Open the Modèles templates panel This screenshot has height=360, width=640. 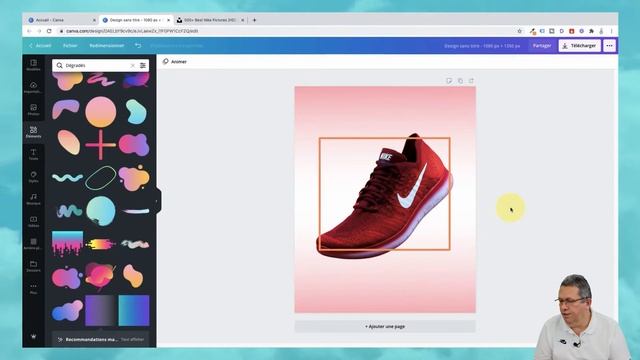tap(33, 65)
